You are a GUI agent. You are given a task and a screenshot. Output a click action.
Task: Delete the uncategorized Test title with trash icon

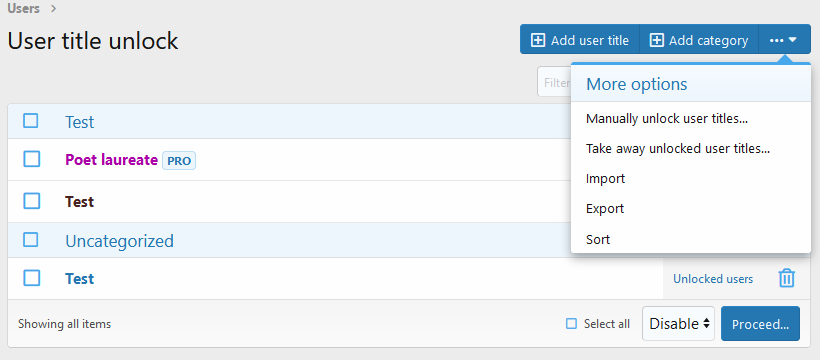click(x=787, y=278)
